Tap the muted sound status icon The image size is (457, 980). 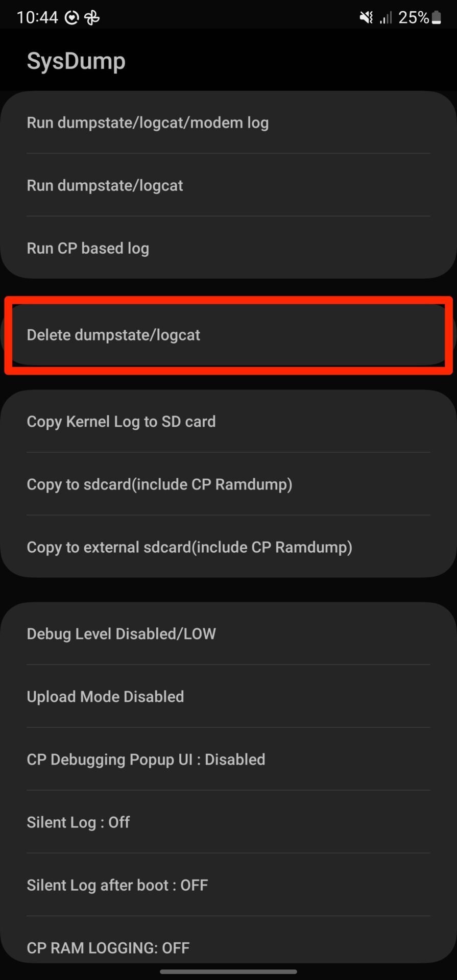coord(366,18)
